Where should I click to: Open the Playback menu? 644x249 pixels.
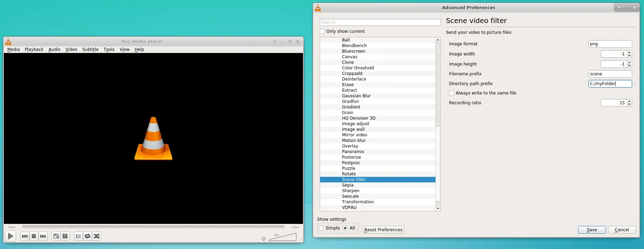[34, 50]
